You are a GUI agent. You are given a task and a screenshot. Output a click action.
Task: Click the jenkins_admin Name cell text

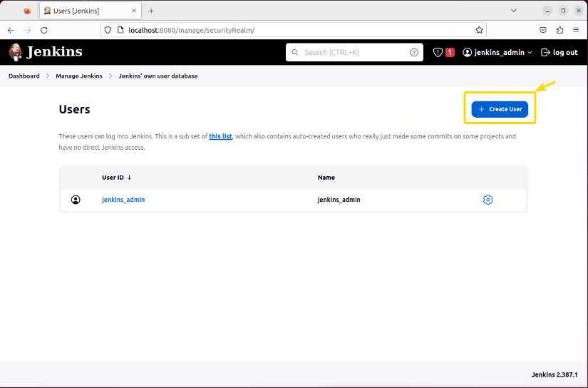click(339, 200)
